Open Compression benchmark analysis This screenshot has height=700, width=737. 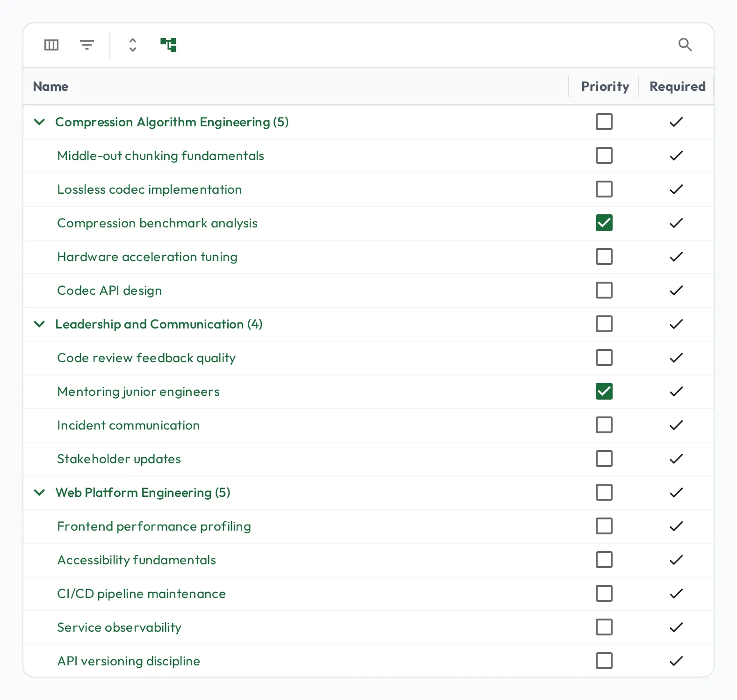pos(157,223)
